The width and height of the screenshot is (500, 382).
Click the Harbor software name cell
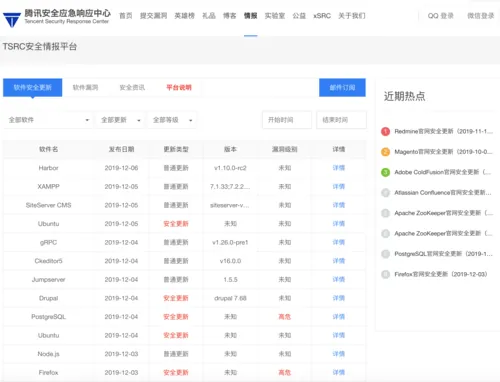point(49,168)
